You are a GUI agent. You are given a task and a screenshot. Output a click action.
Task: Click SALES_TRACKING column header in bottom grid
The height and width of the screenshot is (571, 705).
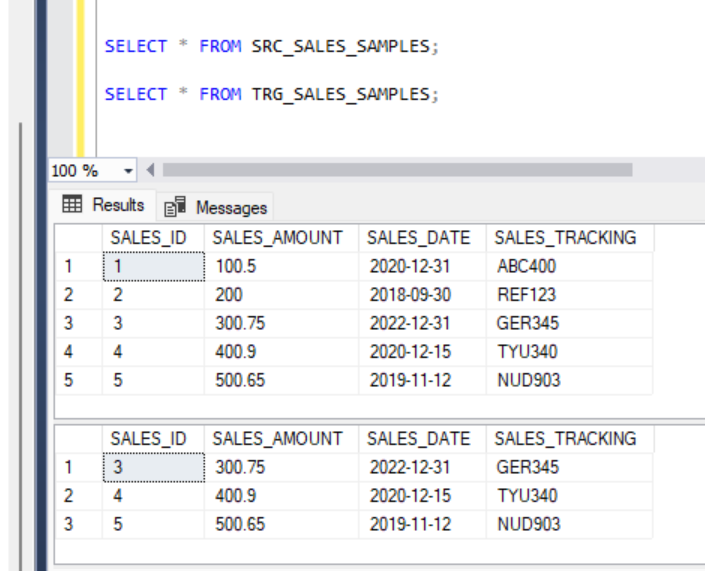566,438
